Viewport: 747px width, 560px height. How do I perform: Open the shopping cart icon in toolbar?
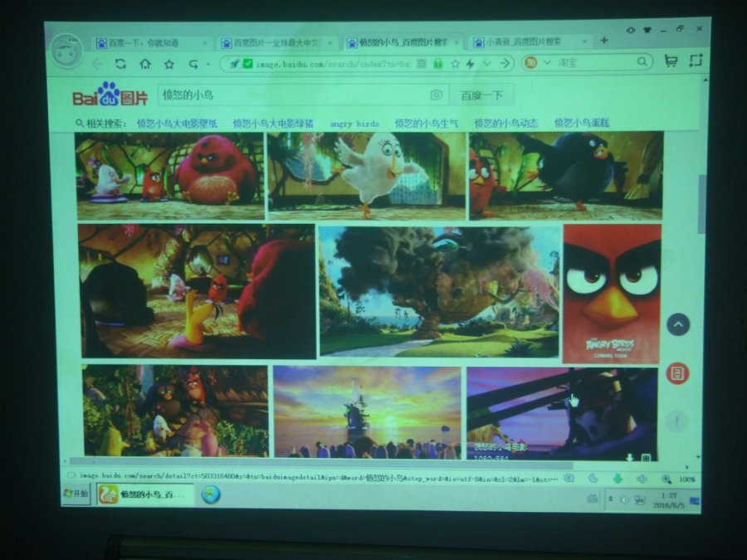pyautogui.click(x=671, y=61)
